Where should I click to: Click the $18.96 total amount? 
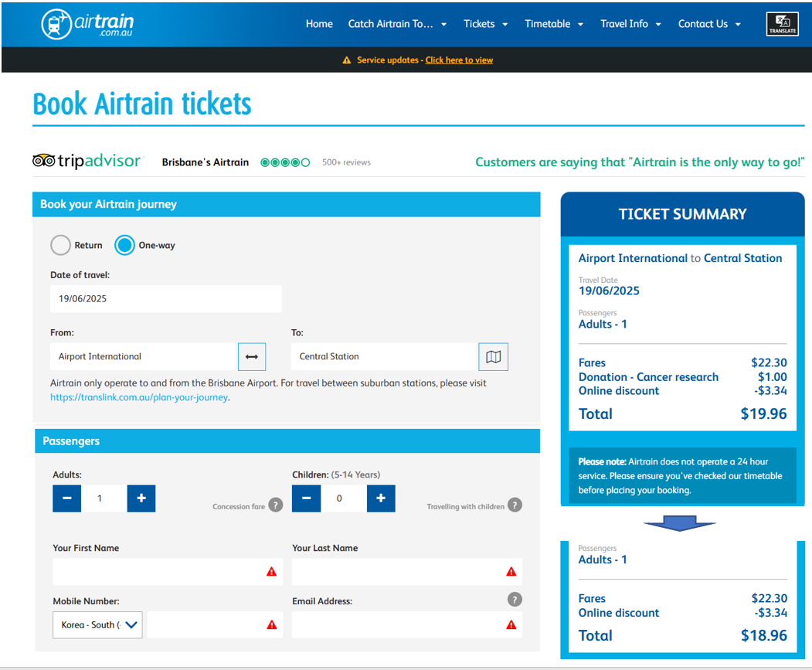(763, 635)
